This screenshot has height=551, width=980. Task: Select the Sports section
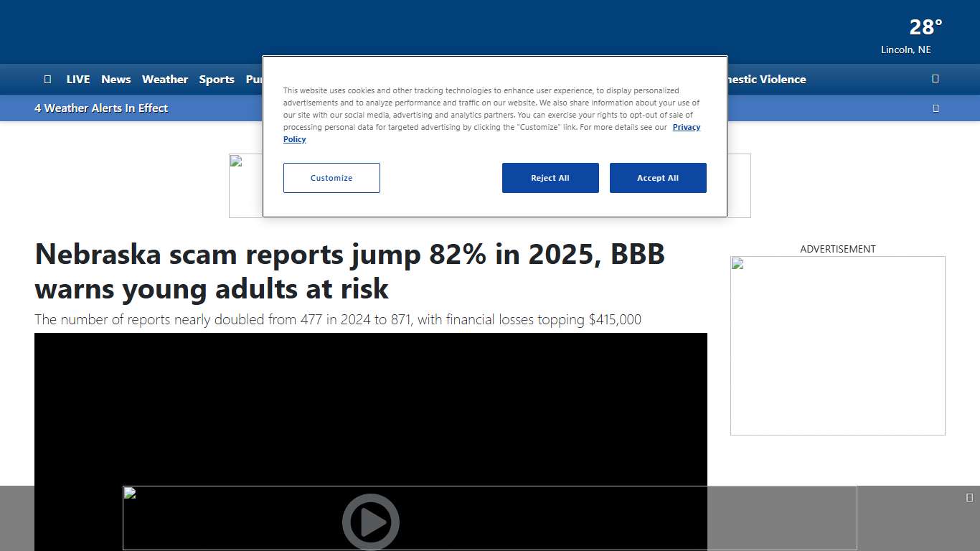pos(217,79)
